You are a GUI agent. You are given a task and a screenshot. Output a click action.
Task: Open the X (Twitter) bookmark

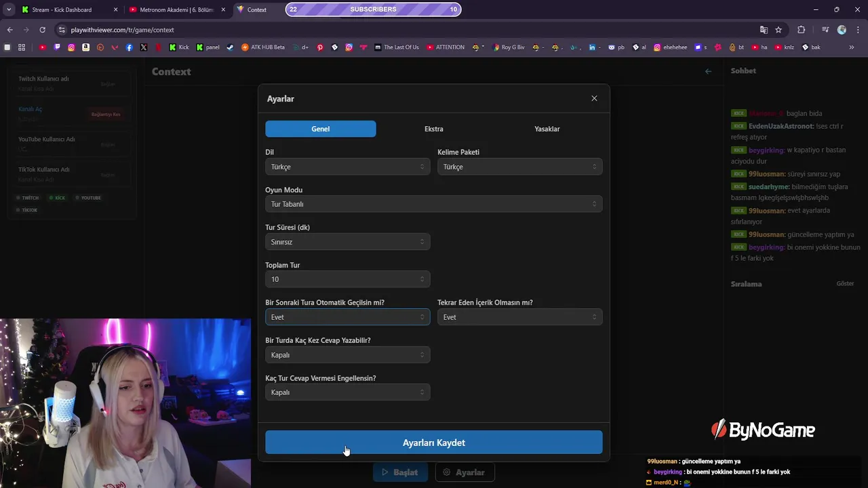coord(144,47)
